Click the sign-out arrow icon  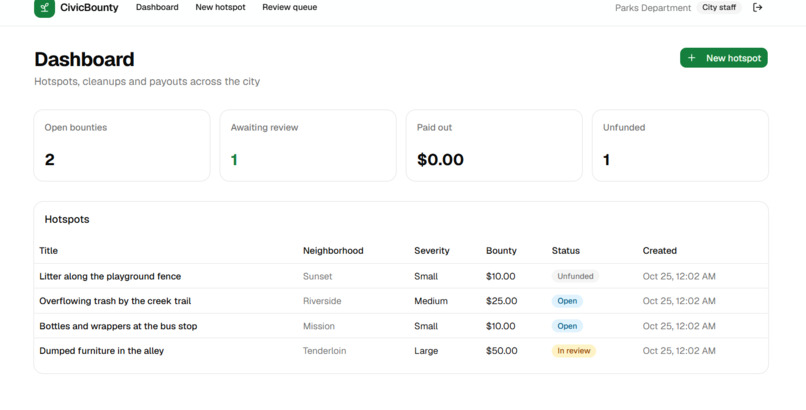click(x=757, y=7)
